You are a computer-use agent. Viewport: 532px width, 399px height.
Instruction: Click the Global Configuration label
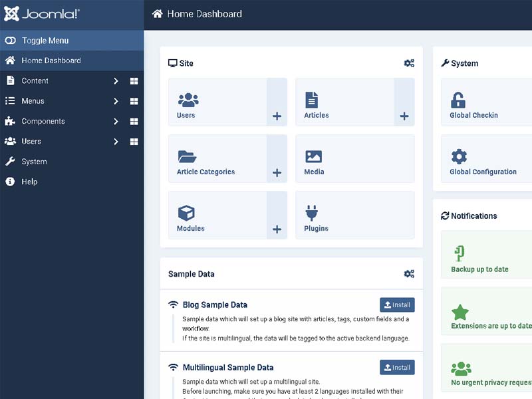pos(483,172)
